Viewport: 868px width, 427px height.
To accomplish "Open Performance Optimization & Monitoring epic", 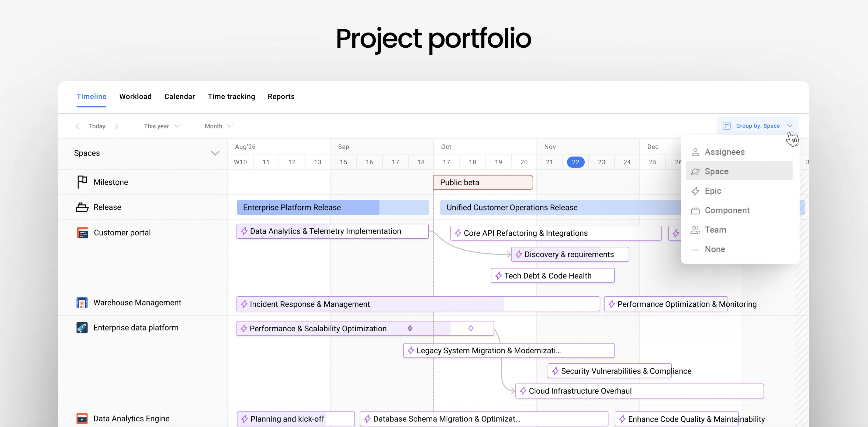I will pos(666,304).
